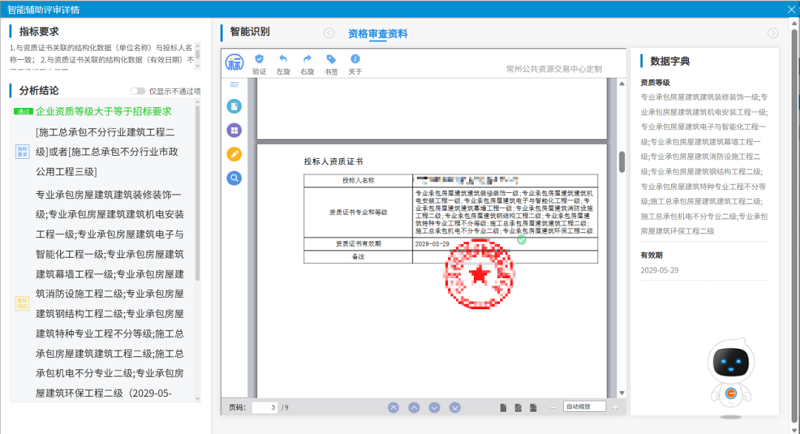Screen dimensions: 800x434
Task: Click the zoom out minus button
Action: point(553,407)
